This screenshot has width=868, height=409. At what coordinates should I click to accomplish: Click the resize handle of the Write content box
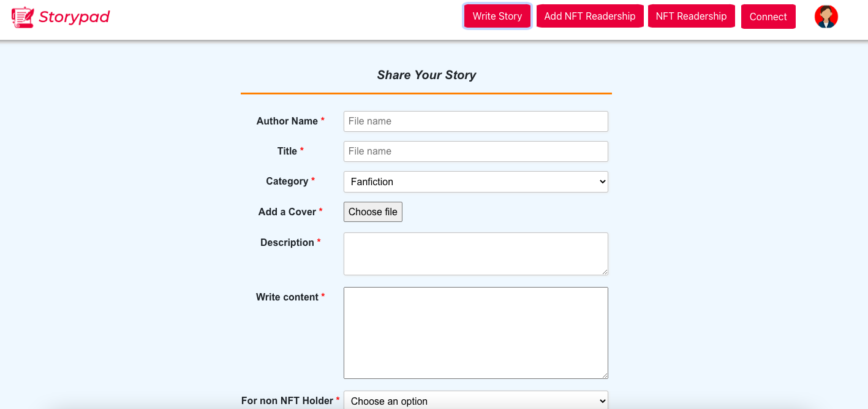[605, 376]
